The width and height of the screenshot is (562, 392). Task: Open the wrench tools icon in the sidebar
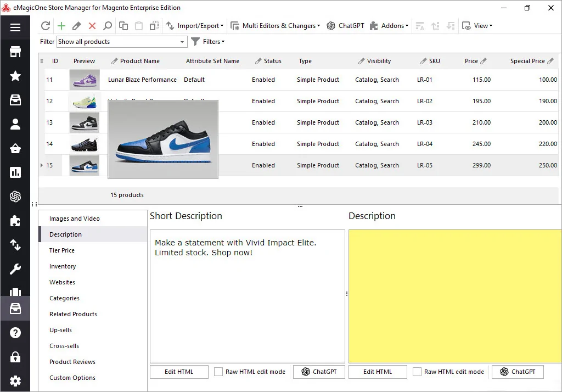point(15,269)
